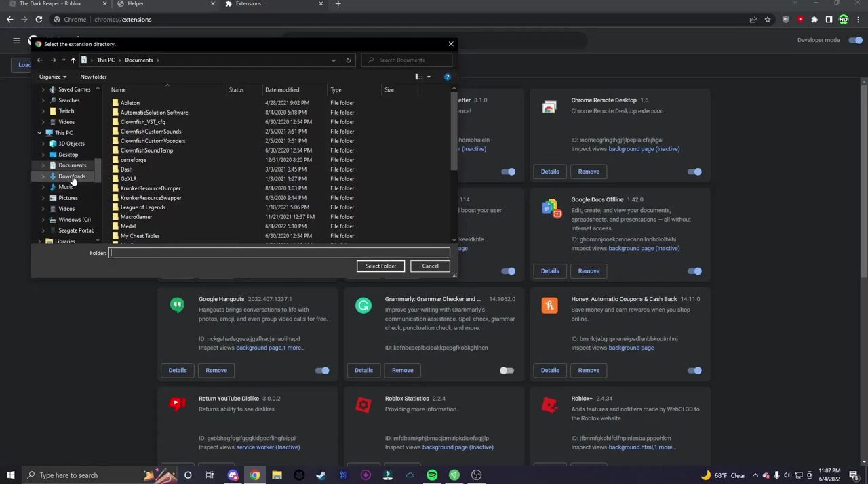This screenshot has height=484, width=868.
Task: Open the uBlock shield extension icon
Action: tap(786, 20)
